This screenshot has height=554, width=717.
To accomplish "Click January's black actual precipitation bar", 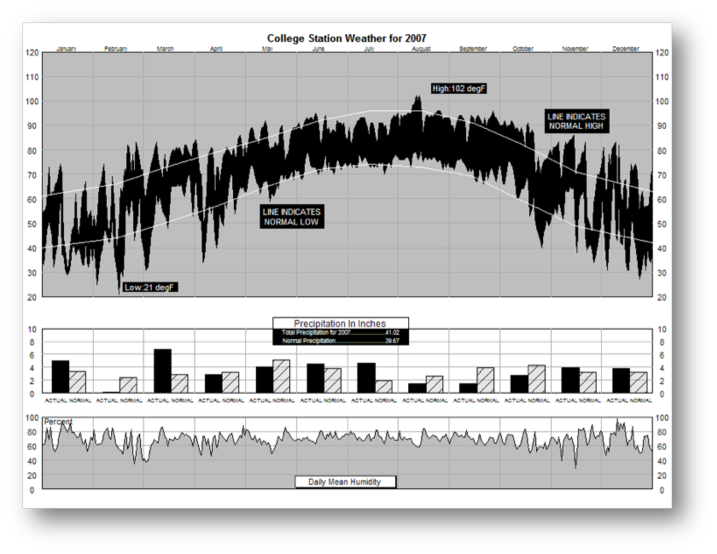I will tap(60, 377).
